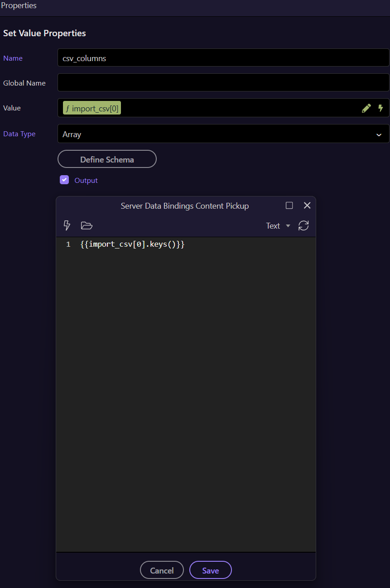
Task: Click the Define Schema button
Action: click(x=107, y=159)
